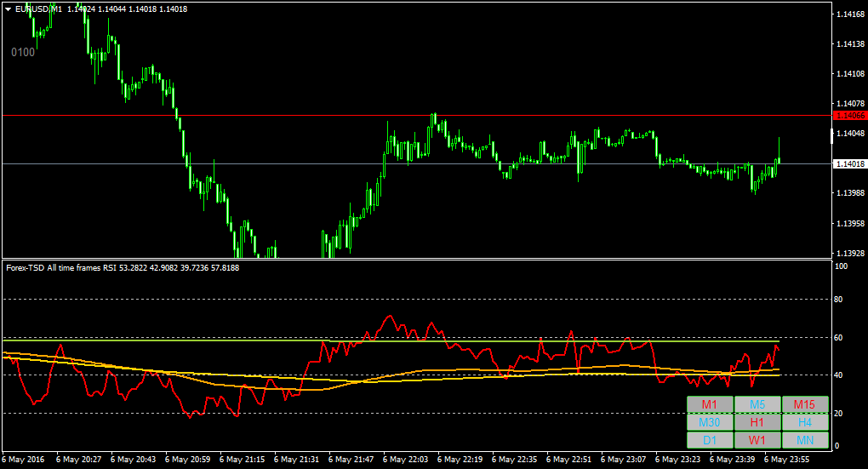Click the M1 timeframe button

coord(710,405)
